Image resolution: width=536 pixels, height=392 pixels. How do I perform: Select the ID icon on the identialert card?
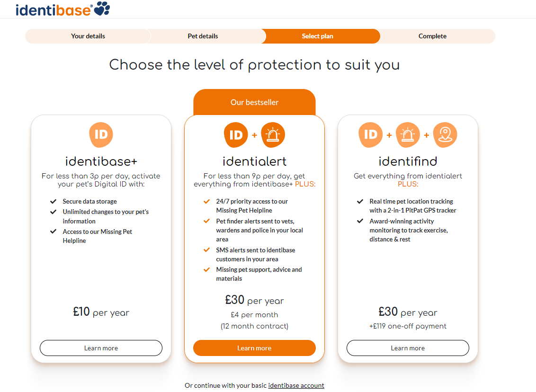coord(236,134)
